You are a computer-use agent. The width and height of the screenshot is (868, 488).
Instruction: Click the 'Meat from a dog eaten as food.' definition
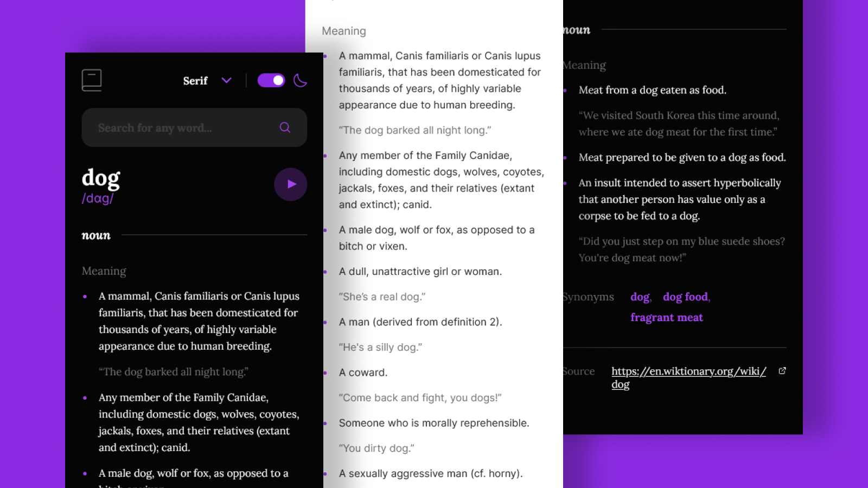point(652,90)
